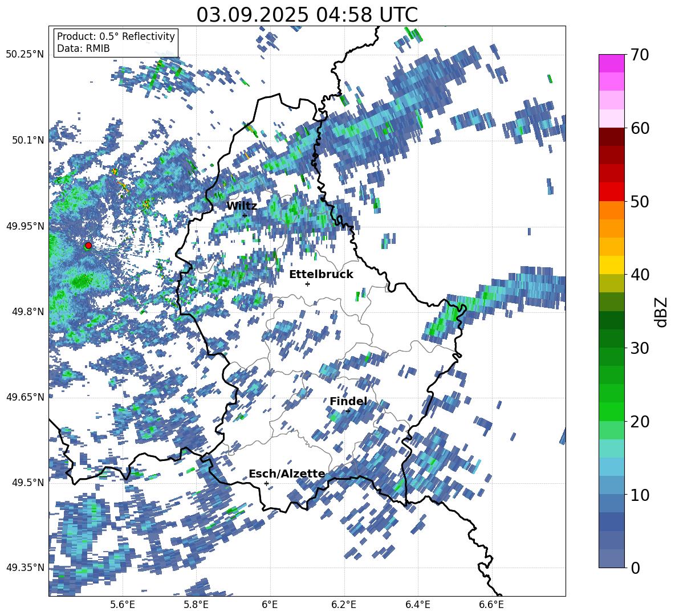
Task: Click the Wiltz location cross marker
Action: [245, 215]
